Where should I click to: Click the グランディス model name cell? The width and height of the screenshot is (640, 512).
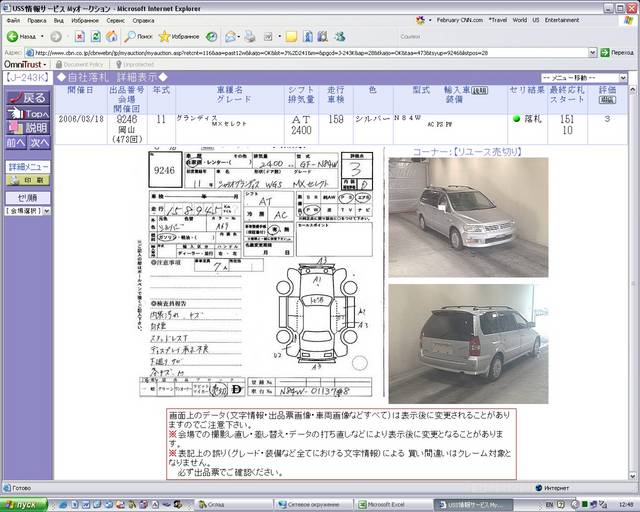(197, 118)
